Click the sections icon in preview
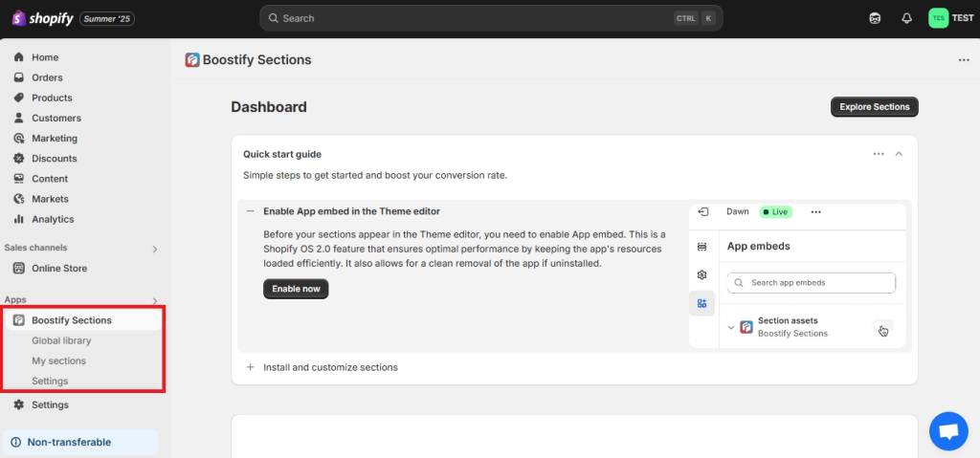Viewport: 980px width, 458px height. pos(702,248)
